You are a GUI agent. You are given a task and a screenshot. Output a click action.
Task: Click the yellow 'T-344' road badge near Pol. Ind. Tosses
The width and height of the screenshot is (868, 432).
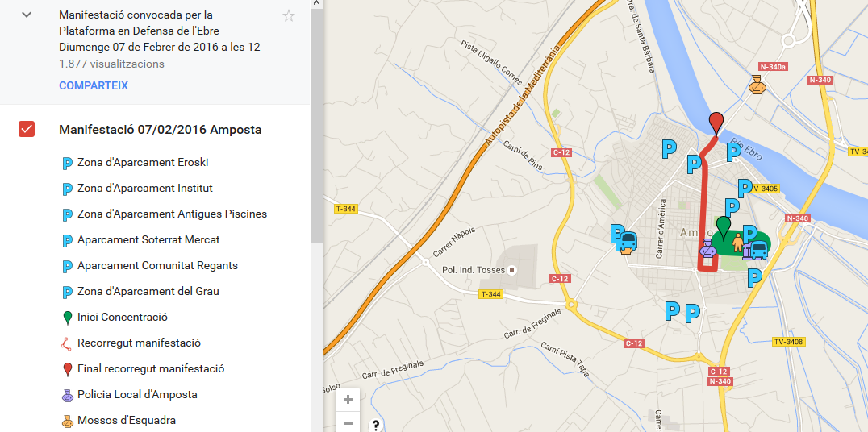490,295
